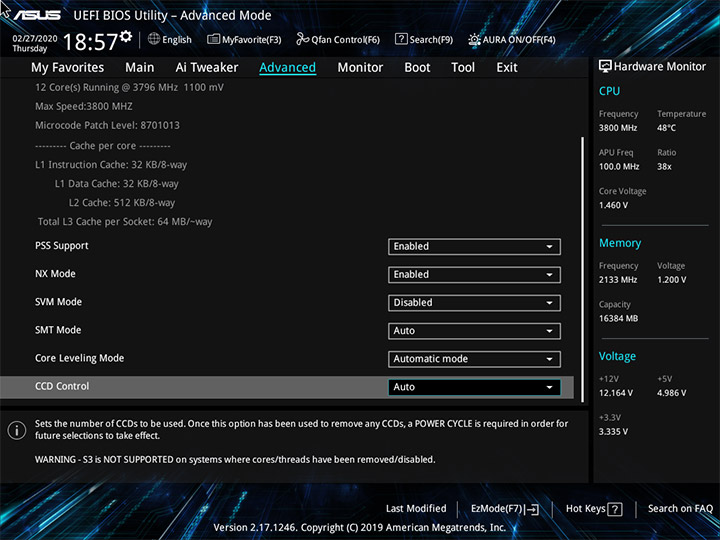The width and height of the screenshot is (720, 540).
Task: Click Total L3 Cache per Socket text
Action: [125, 222]
